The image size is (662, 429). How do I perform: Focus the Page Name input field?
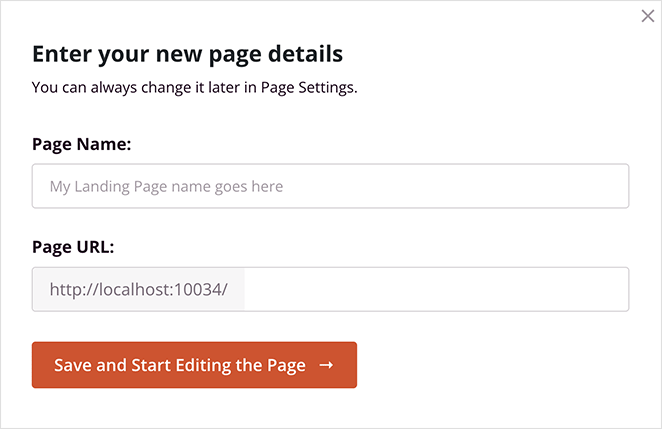coord(330,186)
